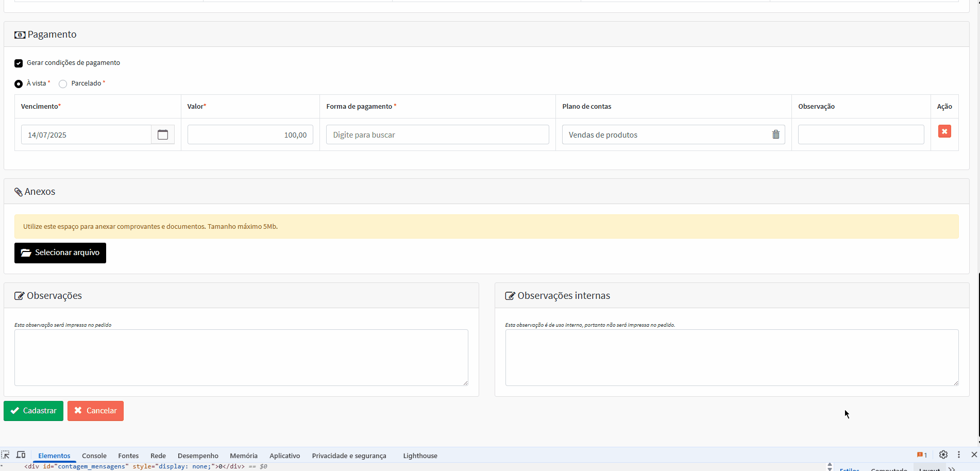Click Selecionar arquivo to attach file

pos(60,253)
